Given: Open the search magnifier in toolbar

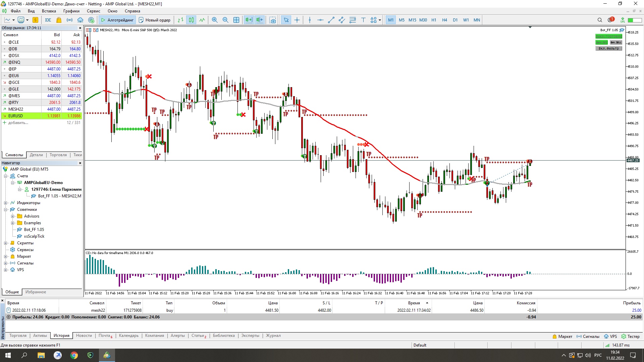Looking at the screenshot, I should [600, 20].
